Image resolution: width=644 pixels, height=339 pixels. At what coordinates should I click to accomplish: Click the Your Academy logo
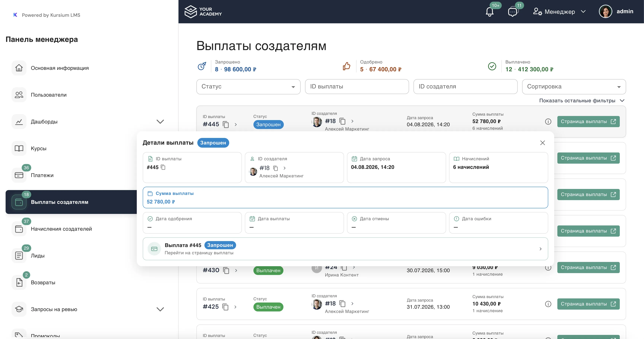(x=203, y=12)
